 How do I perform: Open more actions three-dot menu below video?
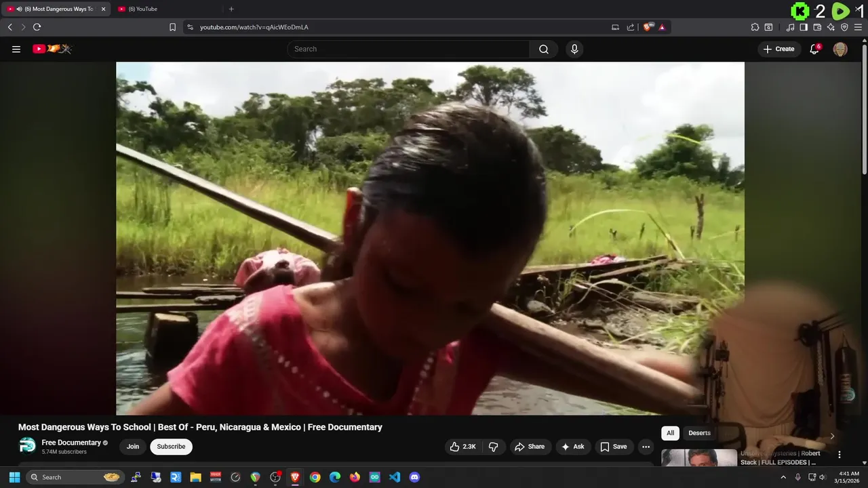tap(646, 447)
